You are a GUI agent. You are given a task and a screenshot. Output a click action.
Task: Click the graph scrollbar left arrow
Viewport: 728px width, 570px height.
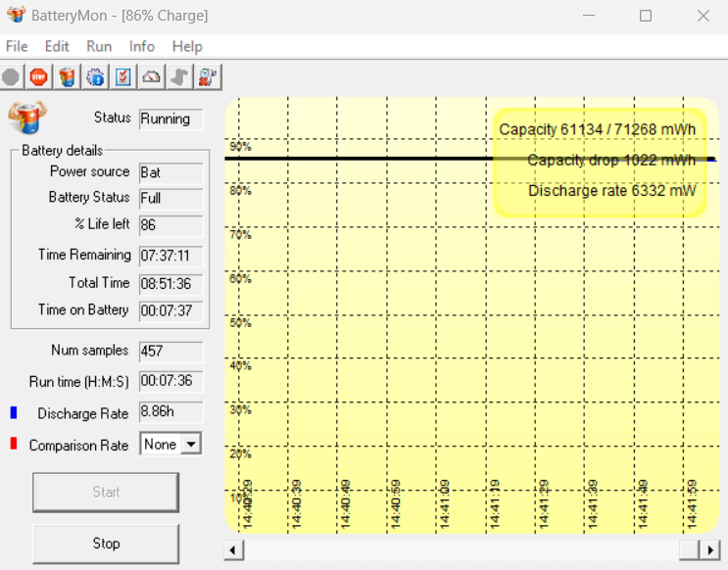click(233, 550)
